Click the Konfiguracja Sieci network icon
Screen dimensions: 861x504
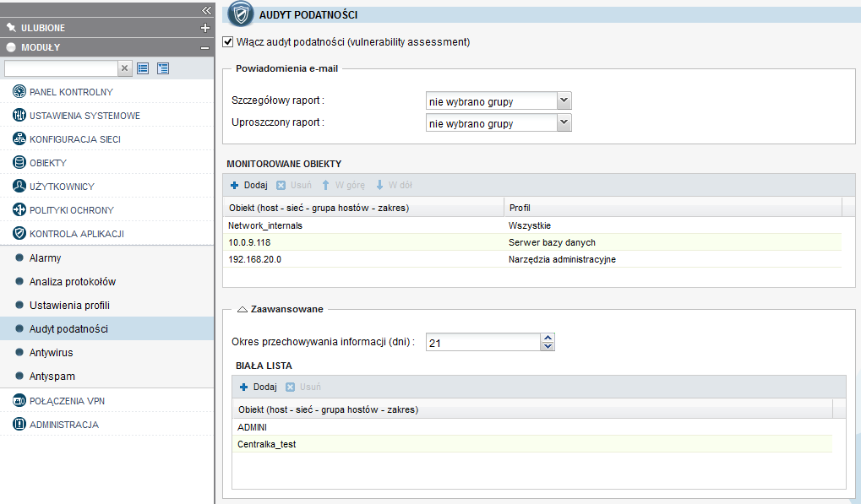coord(19,138)
